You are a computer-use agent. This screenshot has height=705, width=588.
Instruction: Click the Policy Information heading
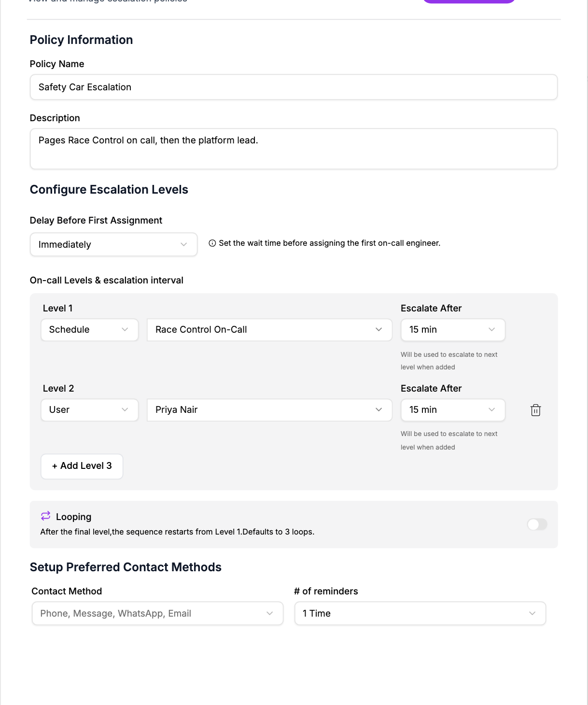(81, 40)
